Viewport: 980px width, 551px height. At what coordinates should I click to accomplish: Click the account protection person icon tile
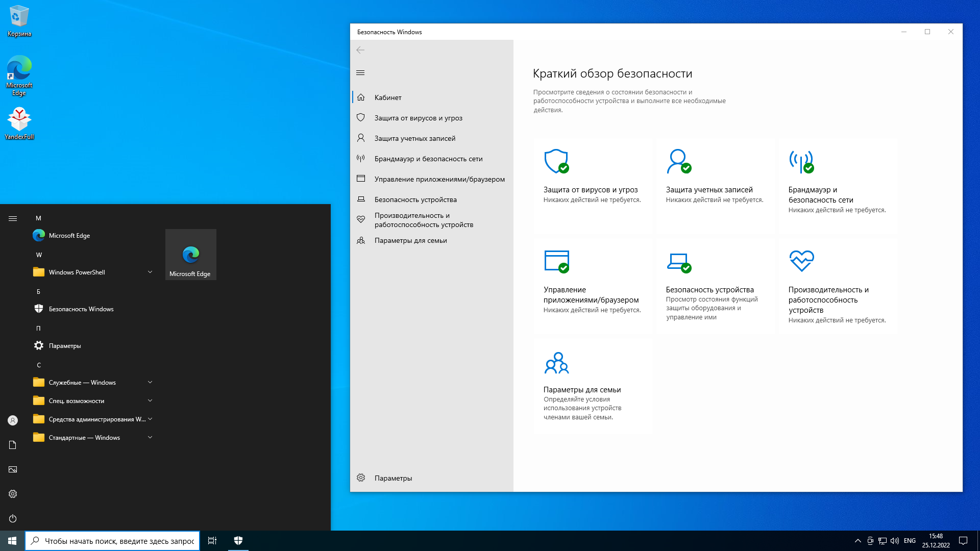(679, 162)
